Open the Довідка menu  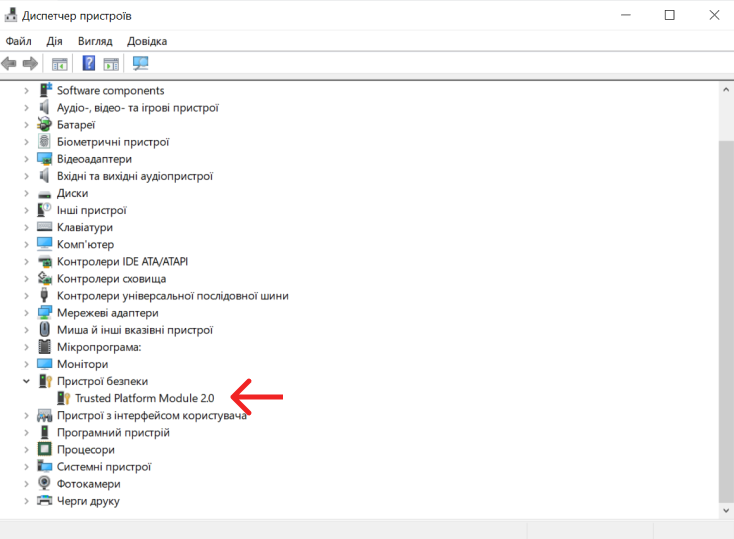[x=147, y=41]
